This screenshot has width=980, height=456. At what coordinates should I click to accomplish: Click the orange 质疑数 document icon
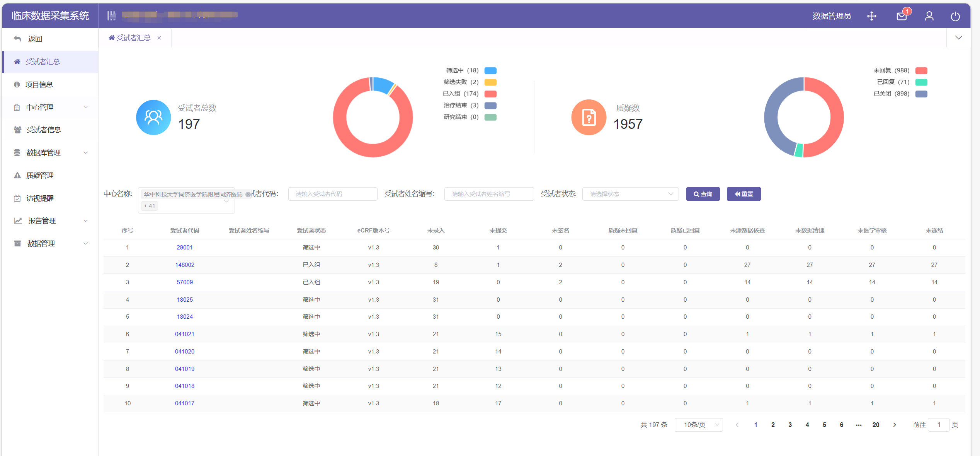[589, 117]
